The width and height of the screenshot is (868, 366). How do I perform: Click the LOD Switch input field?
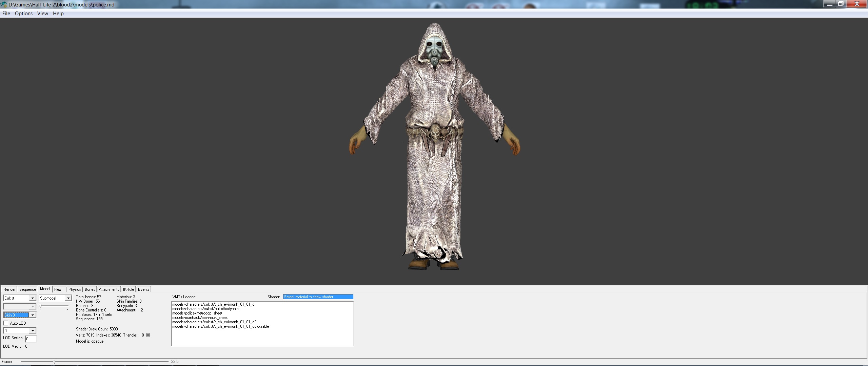click(31, 339)
